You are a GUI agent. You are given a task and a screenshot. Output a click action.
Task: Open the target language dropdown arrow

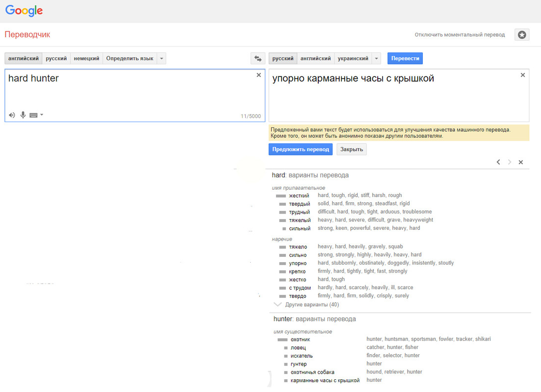pyautogui.click(x=376, y=58)
